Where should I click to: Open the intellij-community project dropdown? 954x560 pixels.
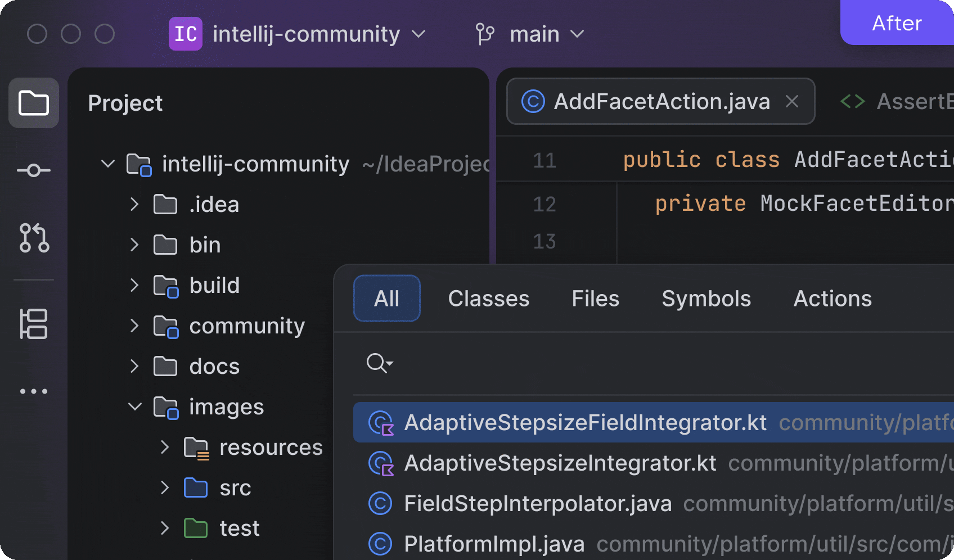[x=318, y=34]
